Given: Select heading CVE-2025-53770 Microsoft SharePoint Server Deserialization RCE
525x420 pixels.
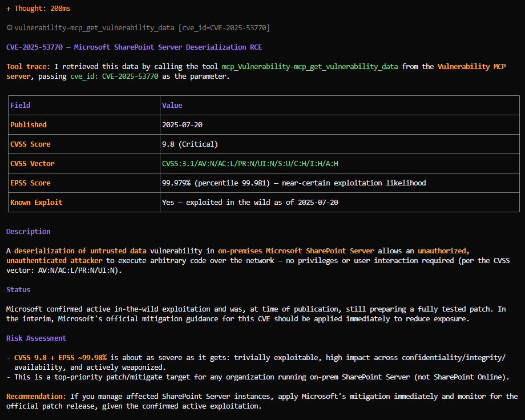Looking at the screenshot, I should 134,47.
